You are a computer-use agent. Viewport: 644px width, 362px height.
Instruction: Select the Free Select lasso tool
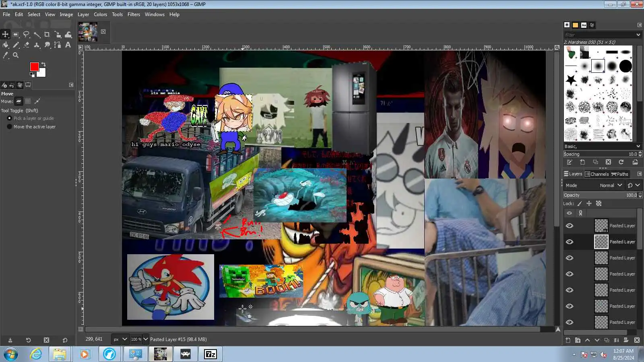(26, 35)
